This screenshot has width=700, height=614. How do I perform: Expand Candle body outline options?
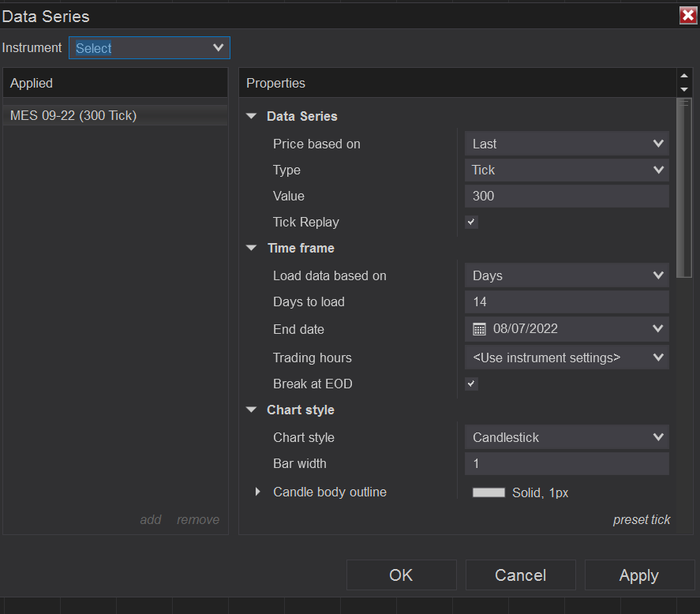[x=258, y=492]
